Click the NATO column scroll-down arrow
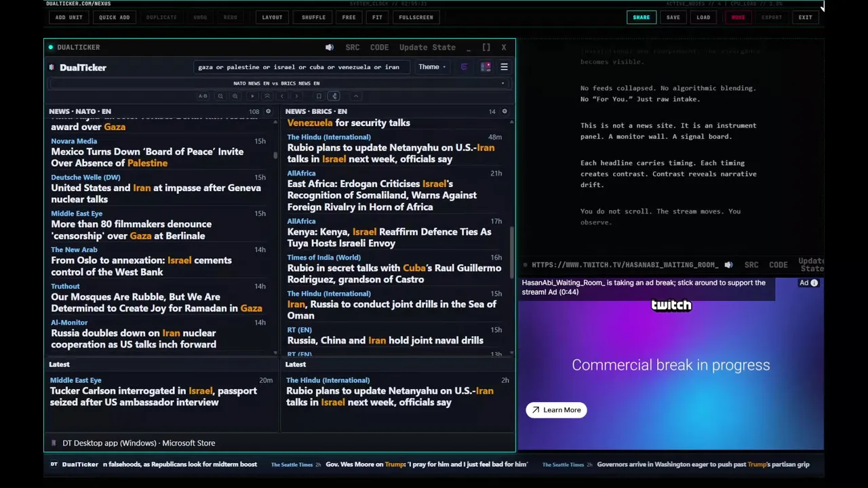The height and width of the screenshot is (488, 868). 275,352
